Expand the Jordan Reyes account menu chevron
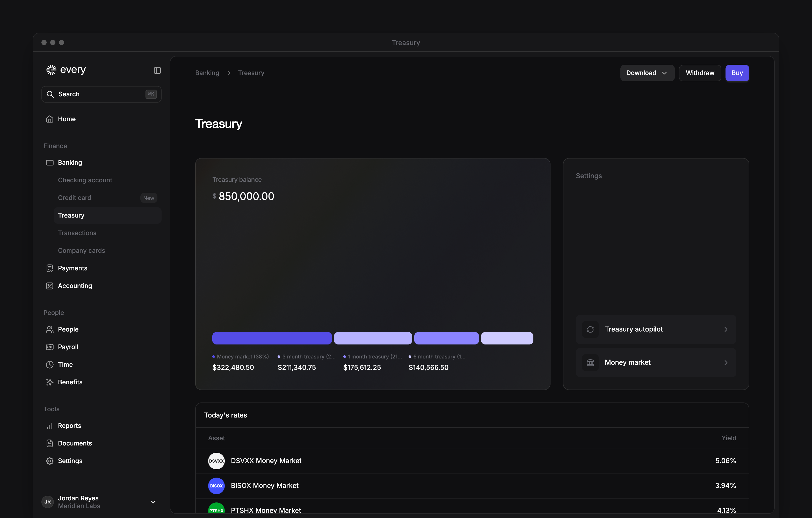812x518 pixels. (153, 502)
